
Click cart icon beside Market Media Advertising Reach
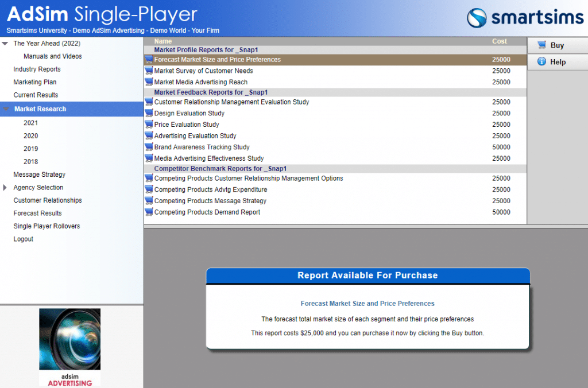(149, 82)
